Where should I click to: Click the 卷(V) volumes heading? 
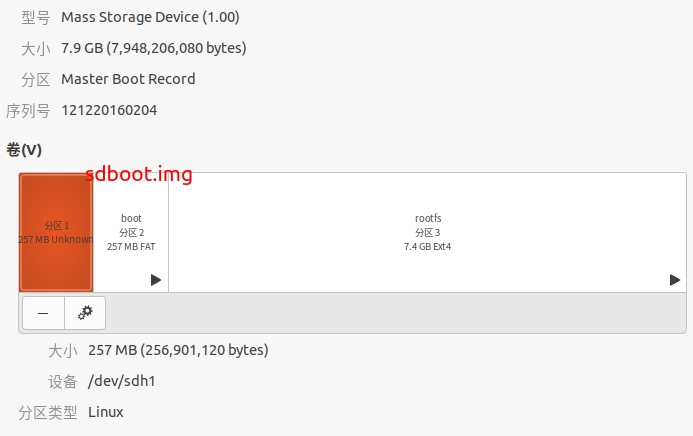[24, 150]
